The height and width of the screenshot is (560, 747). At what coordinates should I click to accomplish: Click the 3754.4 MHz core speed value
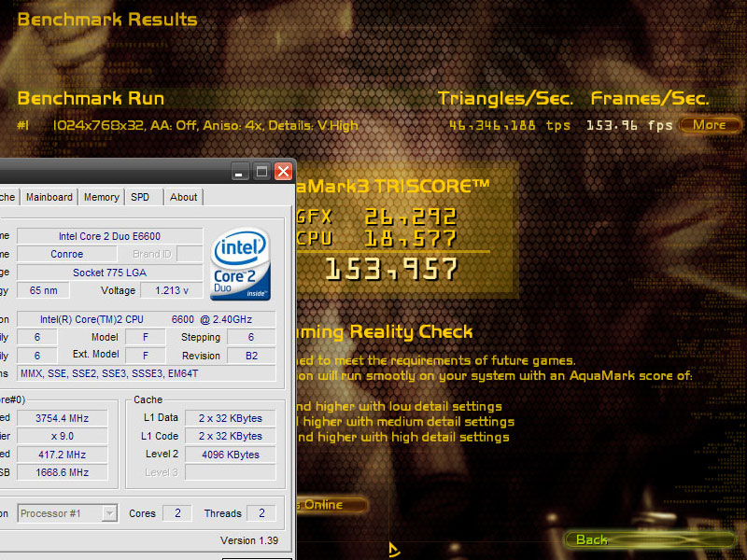63,418
